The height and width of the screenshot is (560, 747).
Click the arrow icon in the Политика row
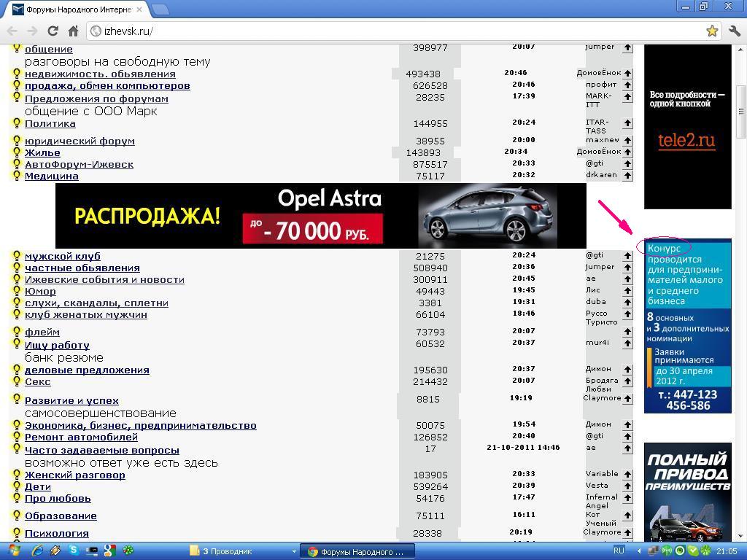(x=627, y=123)
